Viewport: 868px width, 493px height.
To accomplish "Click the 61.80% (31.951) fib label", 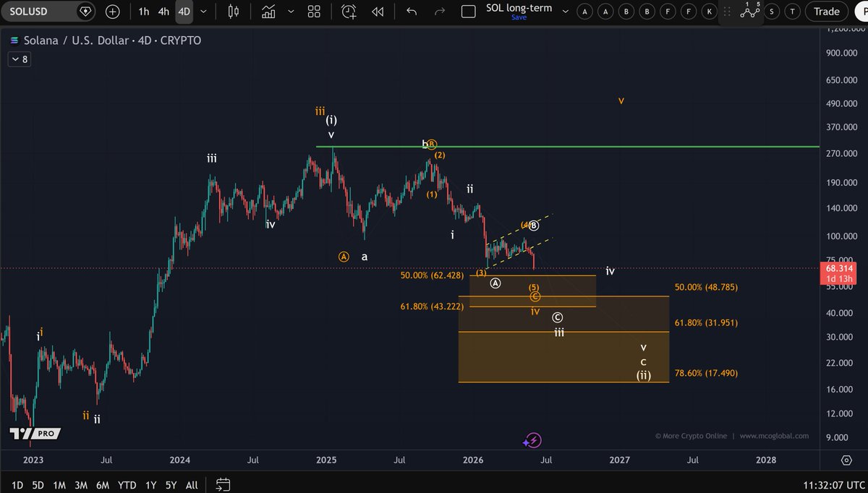I will point(706,322).
